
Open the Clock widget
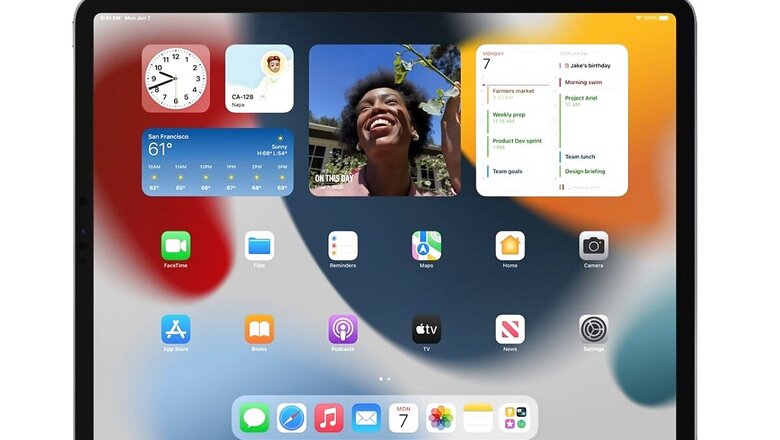[176, 79]
